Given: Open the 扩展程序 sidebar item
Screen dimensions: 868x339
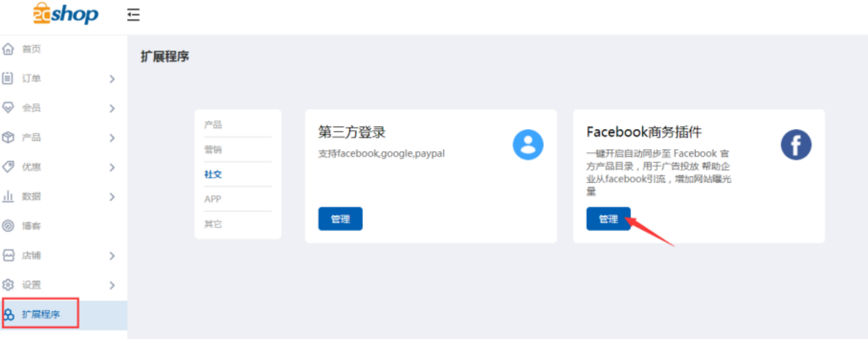Looking at the screenshot, I should pos(63,315).
